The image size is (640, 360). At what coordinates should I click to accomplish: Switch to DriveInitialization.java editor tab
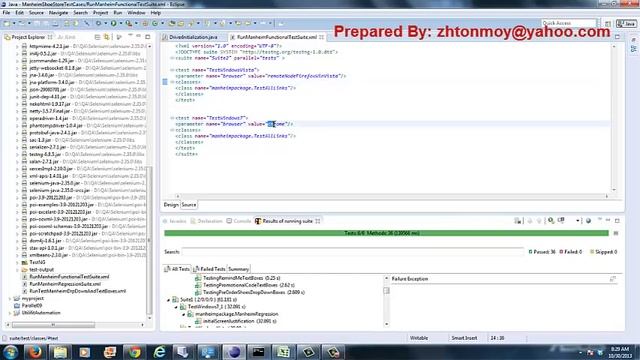[193, 37]
